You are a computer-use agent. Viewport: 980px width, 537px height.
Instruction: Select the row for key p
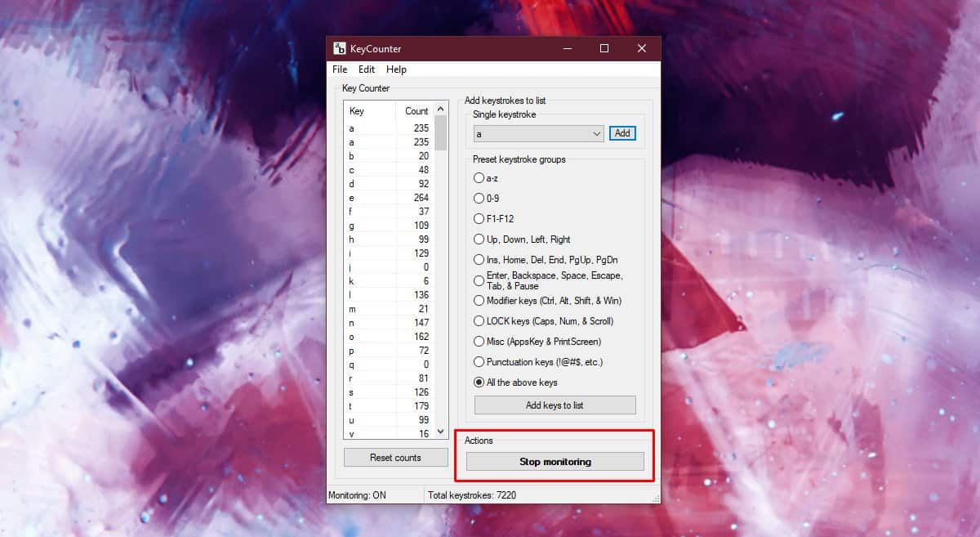[389, 351]
